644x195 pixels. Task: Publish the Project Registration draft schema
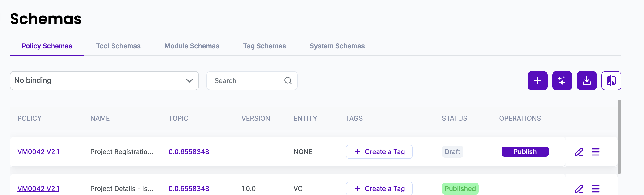coord(525,152)
